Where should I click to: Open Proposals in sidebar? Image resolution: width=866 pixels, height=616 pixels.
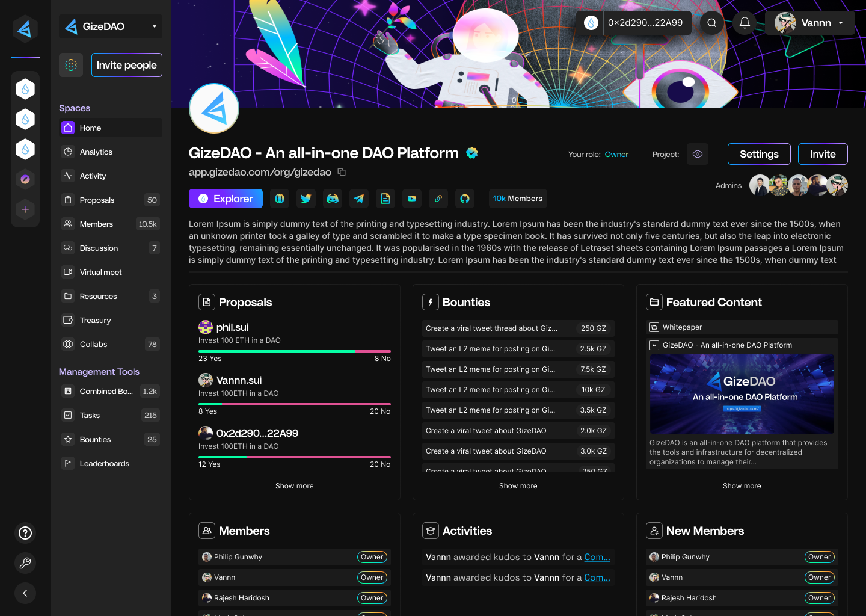click(x=111, y=200)
